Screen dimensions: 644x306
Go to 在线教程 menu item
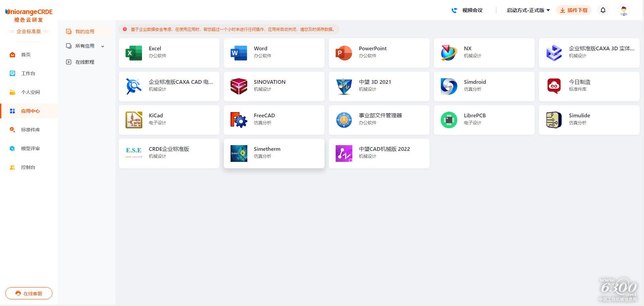pyautogui.click(x=85, y=62)
